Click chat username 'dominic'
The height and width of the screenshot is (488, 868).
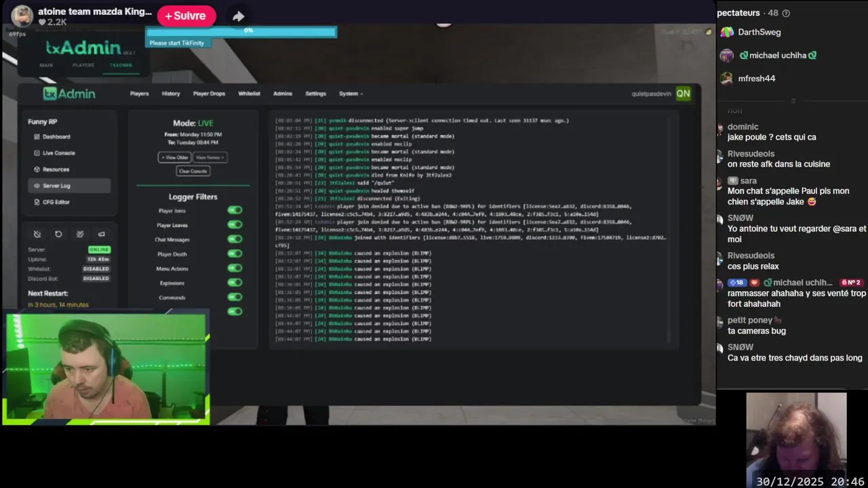(743, 127)
